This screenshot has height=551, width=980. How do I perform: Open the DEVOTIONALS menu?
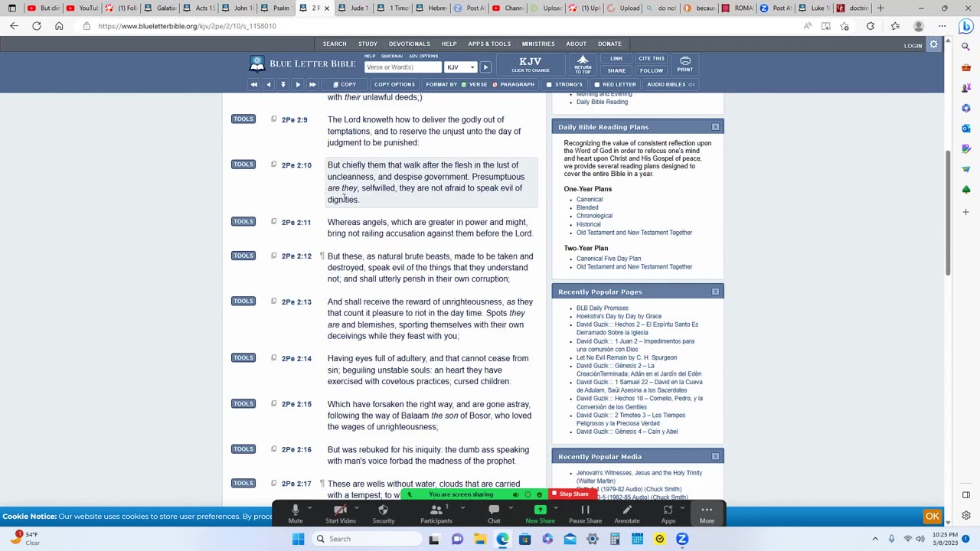pos(409,44)
